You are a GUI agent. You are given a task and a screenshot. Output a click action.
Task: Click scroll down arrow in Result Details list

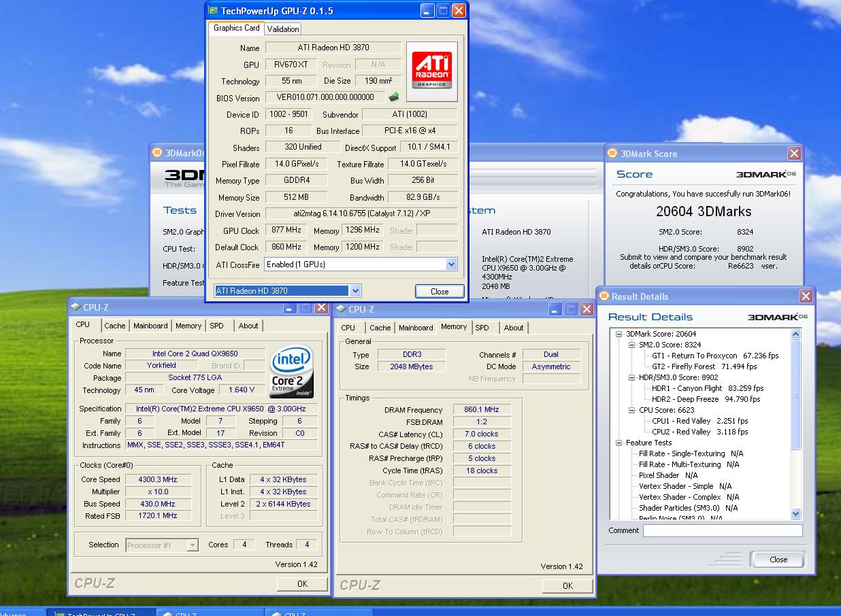point(796,514)
